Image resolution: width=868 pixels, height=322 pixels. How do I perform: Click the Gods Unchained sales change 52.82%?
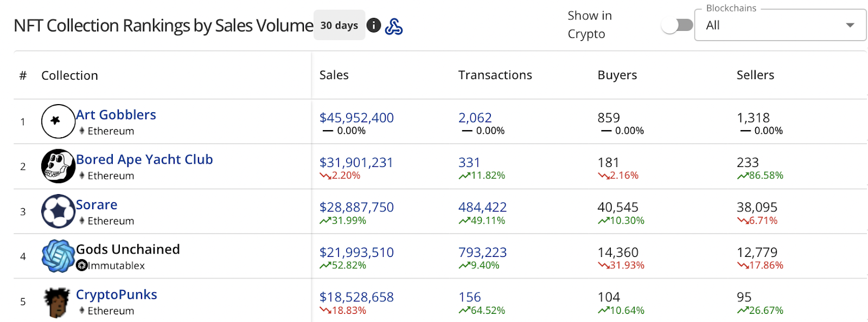coord(343,266)
